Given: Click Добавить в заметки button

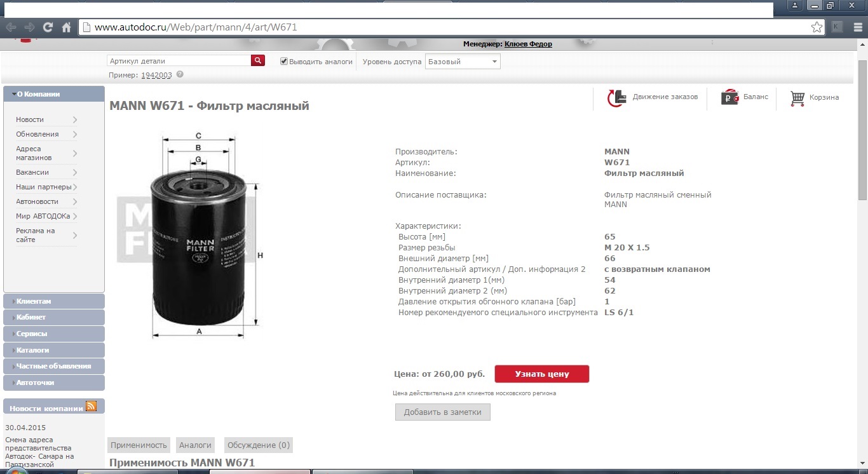Looking at the screenshot, I should [443, 412].
